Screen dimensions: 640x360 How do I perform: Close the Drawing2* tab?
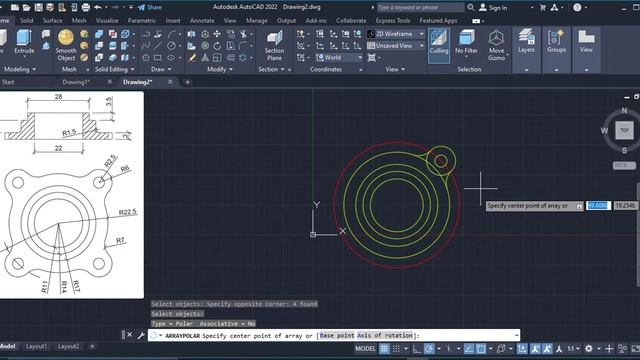(170, 82)
